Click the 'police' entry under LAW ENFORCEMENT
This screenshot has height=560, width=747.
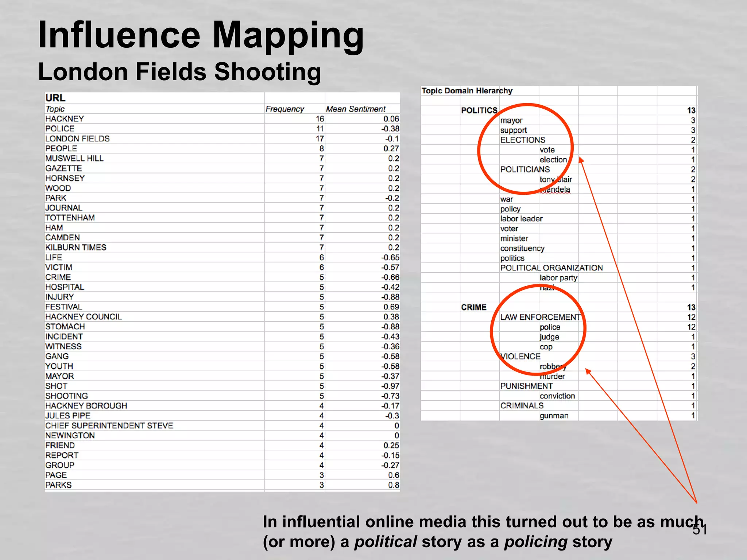point(550,327)
